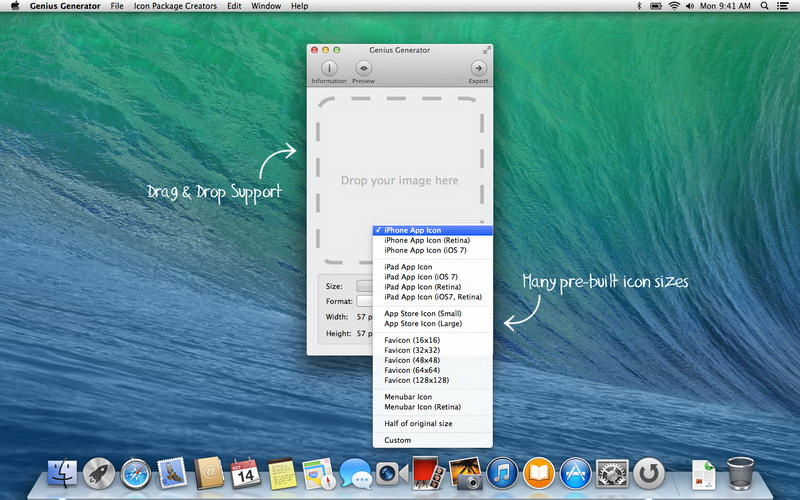Open Finder in the dock
Screen dimensions: 800x500
pyautogui.click(x=63, y=472)
